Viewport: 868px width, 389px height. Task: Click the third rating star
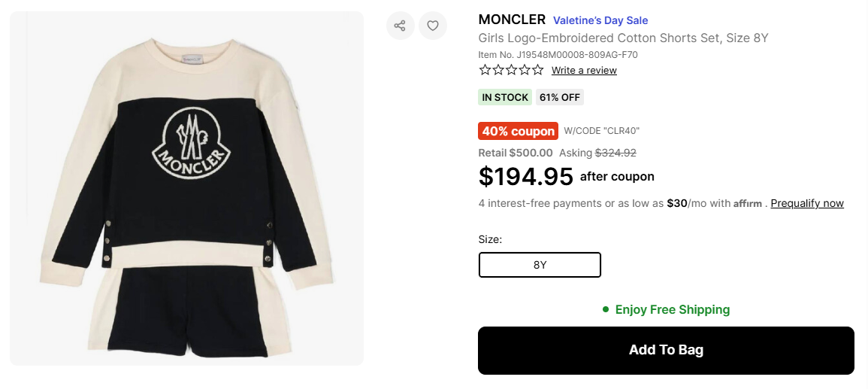click(x=511, y=70)
